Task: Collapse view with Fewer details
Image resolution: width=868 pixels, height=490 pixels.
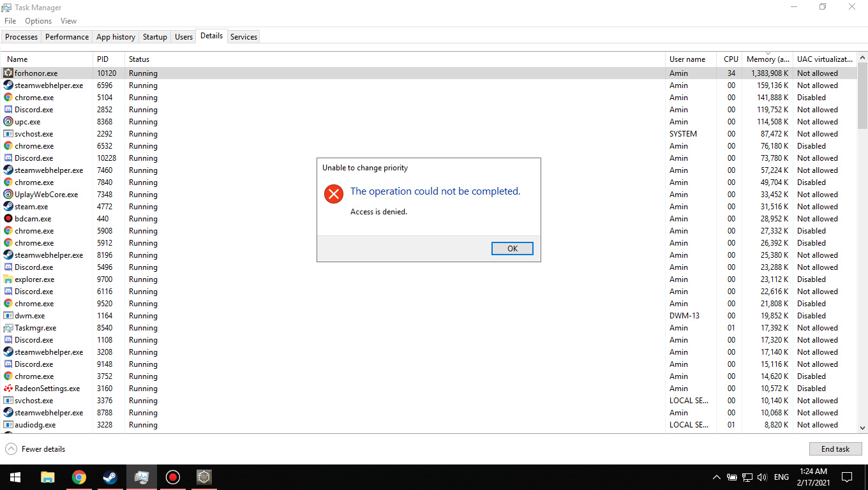Action: coord(36,449)
